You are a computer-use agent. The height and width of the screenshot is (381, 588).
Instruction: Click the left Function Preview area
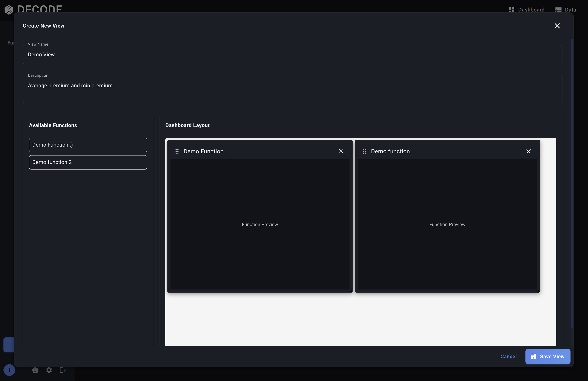click(x=260, y=225)
